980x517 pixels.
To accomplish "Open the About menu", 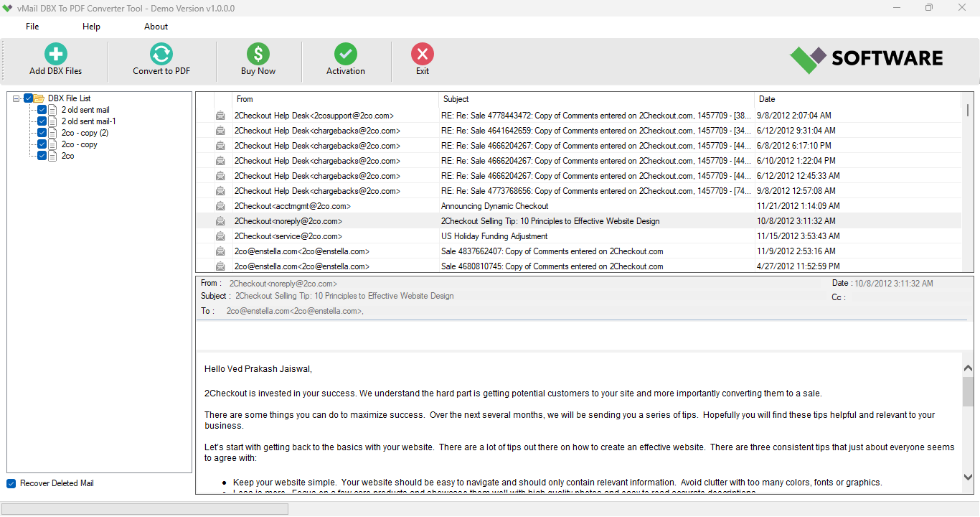I will click(x=156, y=26).
